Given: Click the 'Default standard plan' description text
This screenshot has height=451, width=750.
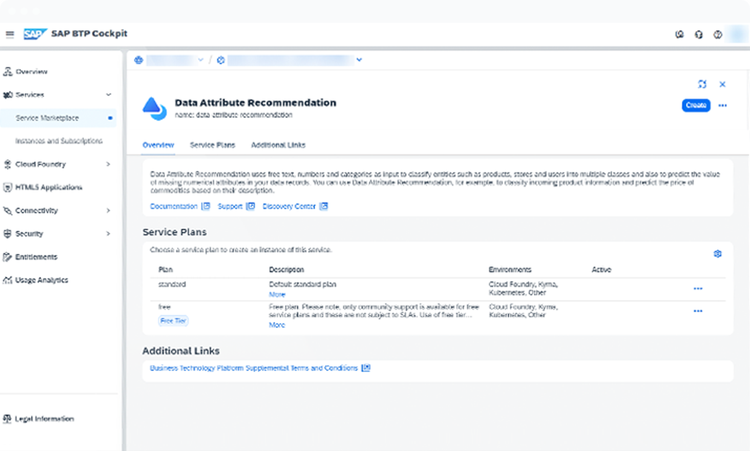Looking at the screenshot, I should (303, 284).
